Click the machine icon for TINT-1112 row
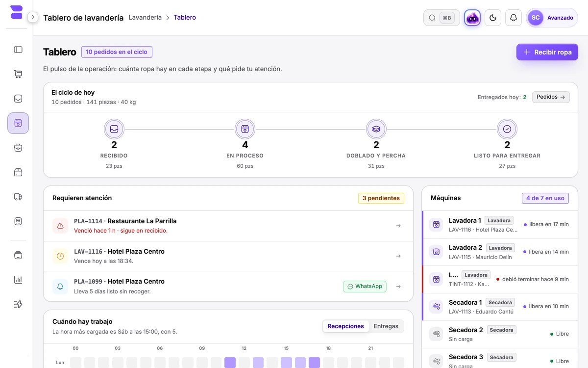Viewport: 588px width, 368px height. [x=436, y=279]
